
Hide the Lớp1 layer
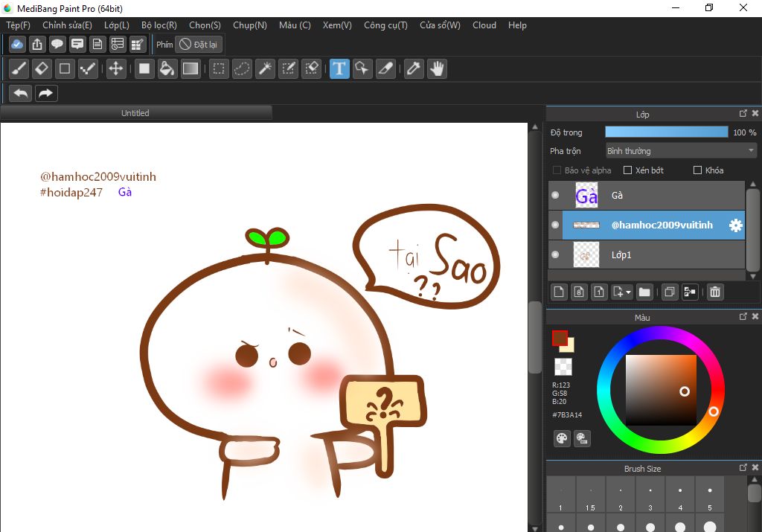tap(555, 254)
